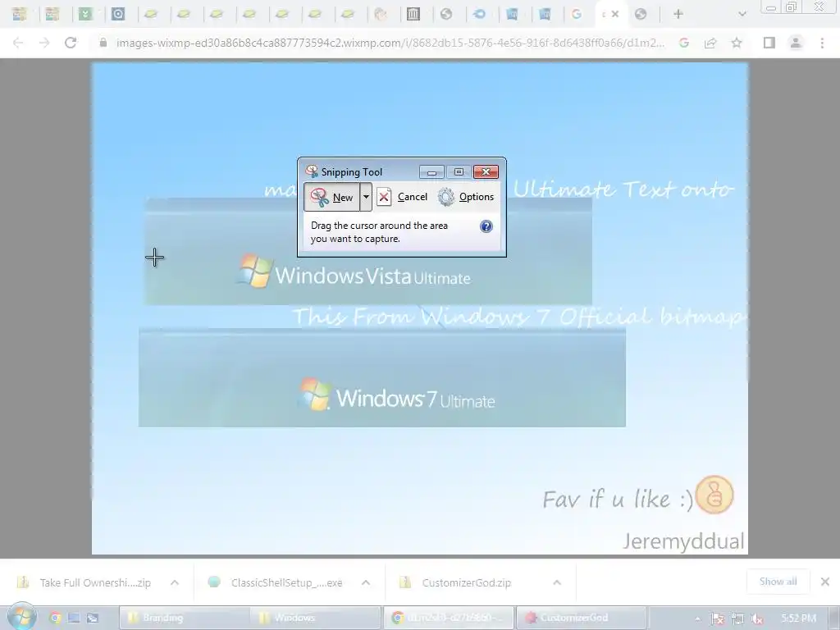Screen dimensions: 840x630
Task: Open the Windows Start orb
Action: pyautogui.click(x=22, y=617)
